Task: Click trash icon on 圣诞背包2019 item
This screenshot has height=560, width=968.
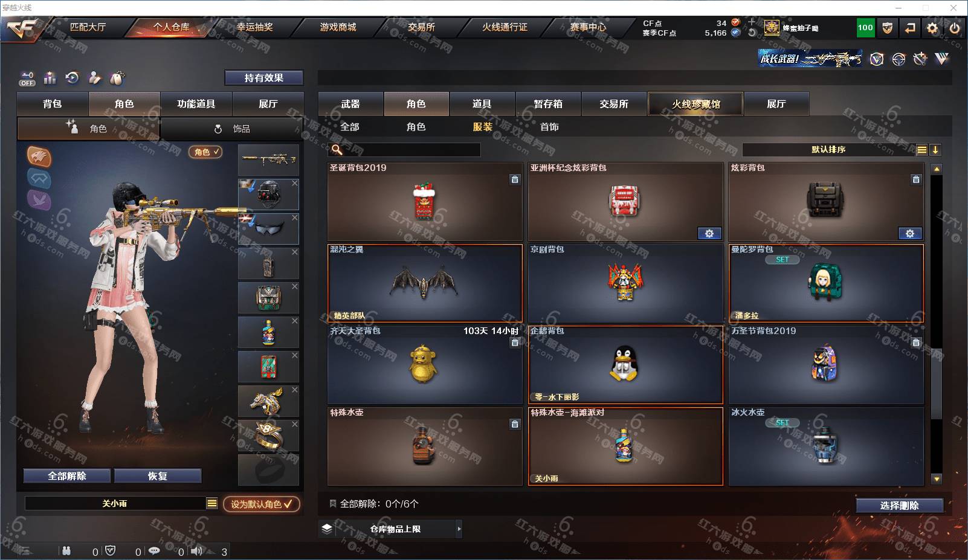Action: click(x=515, y=179)
